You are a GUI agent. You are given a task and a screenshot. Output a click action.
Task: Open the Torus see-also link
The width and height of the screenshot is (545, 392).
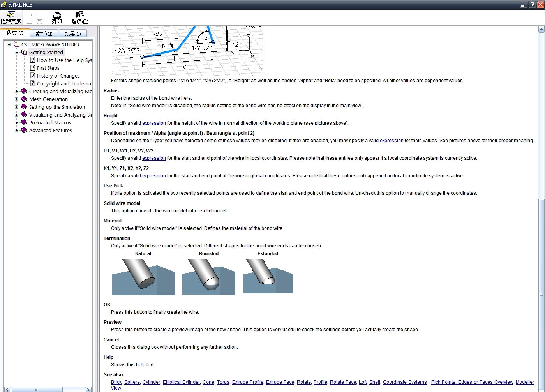coord(223,382)
